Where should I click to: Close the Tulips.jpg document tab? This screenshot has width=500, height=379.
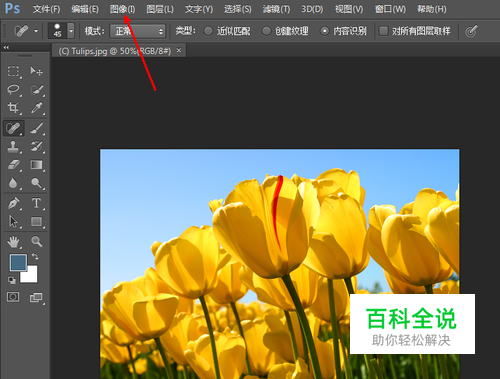coord(179,50)
